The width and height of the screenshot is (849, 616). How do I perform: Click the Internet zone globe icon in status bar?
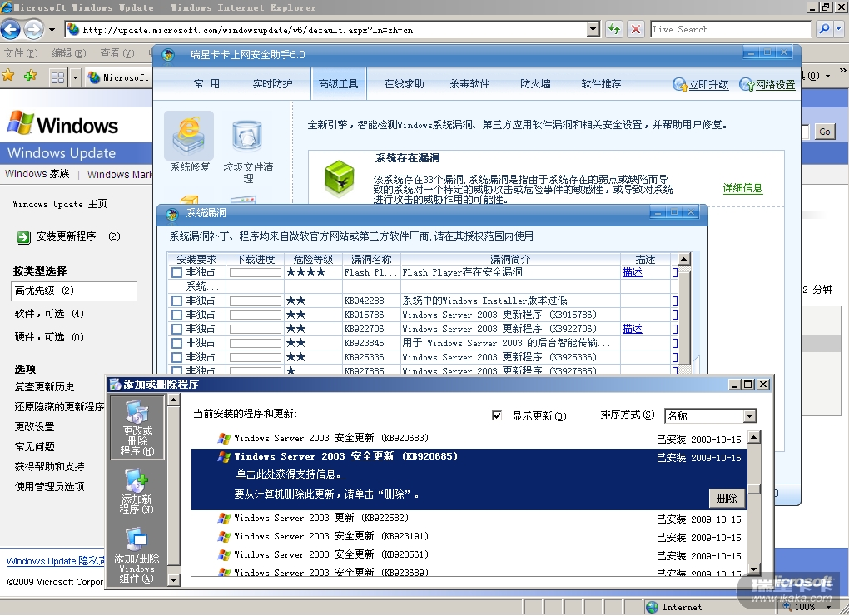(653, 608)
